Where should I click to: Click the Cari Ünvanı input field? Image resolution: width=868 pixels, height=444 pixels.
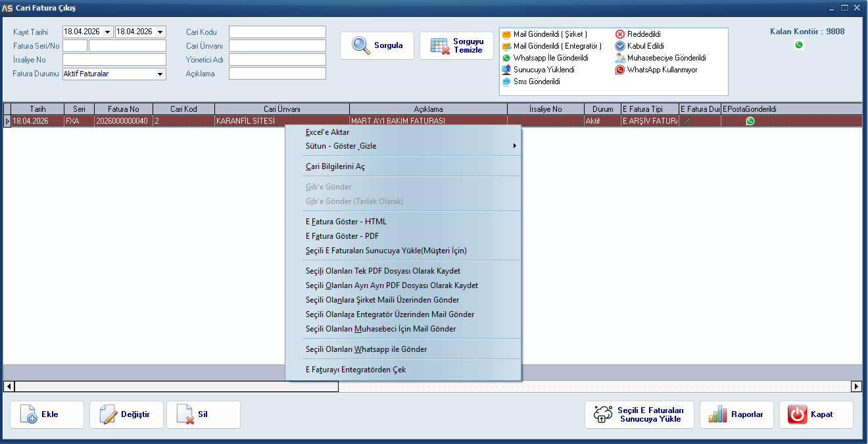tap(277, 46)
